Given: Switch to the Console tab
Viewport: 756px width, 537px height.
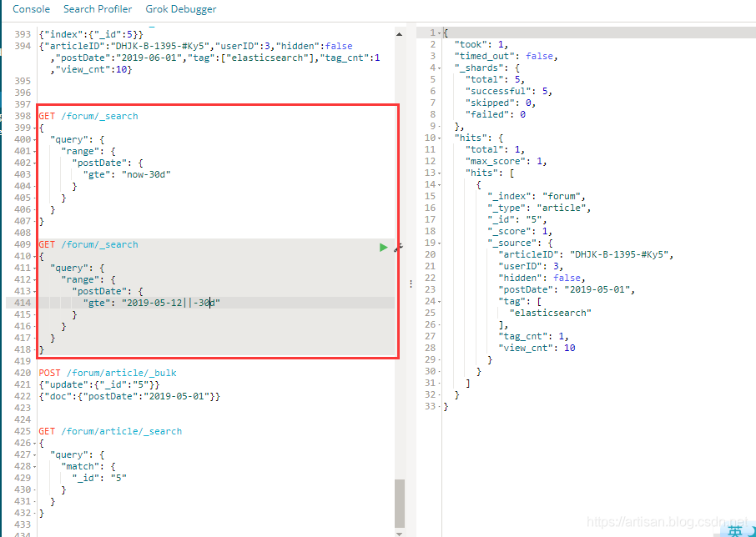Looking at the screenshot, I should click(x=31, y=9).
